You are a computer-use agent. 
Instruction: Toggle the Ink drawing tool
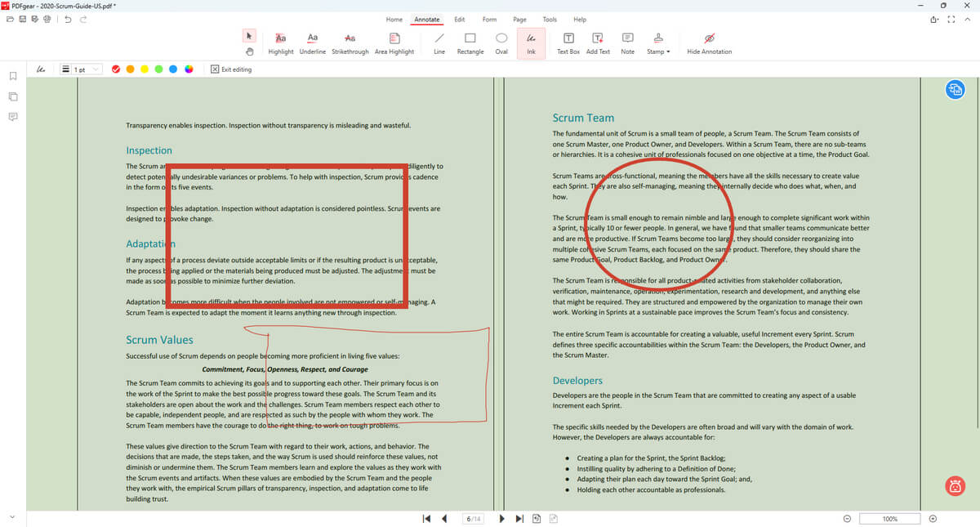531,43
